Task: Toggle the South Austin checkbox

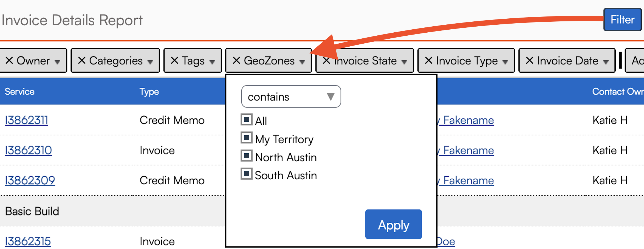Action: point(246,174)
